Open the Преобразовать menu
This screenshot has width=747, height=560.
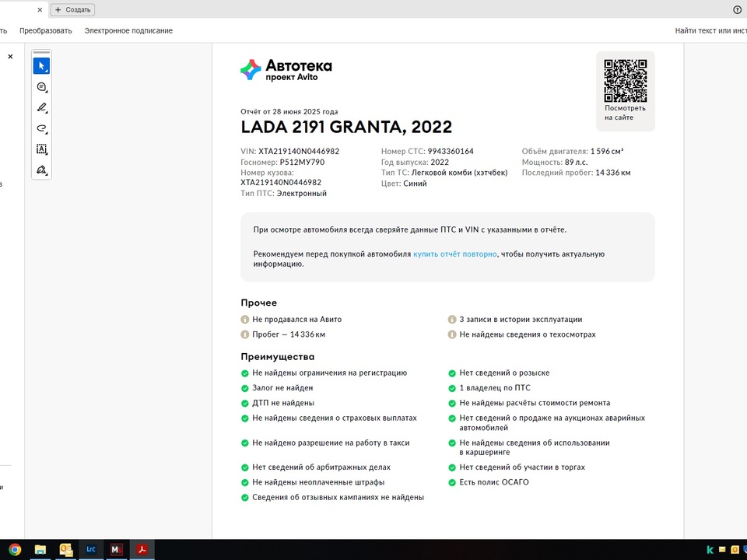(46, 30)
